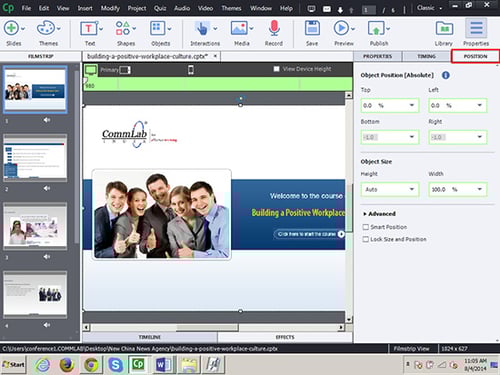Enable View Device Height checkbox
Screen dimensions: 500x375
coord(276,69)
